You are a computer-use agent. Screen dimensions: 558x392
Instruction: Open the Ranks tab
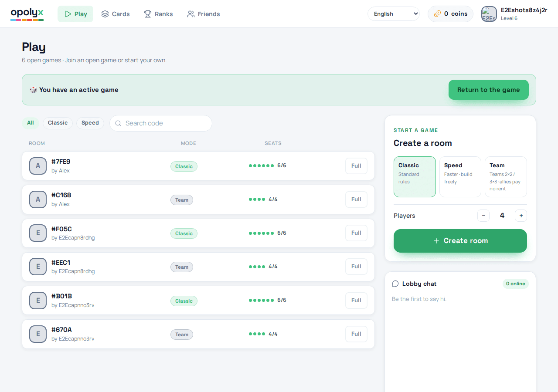coord(158,14)
